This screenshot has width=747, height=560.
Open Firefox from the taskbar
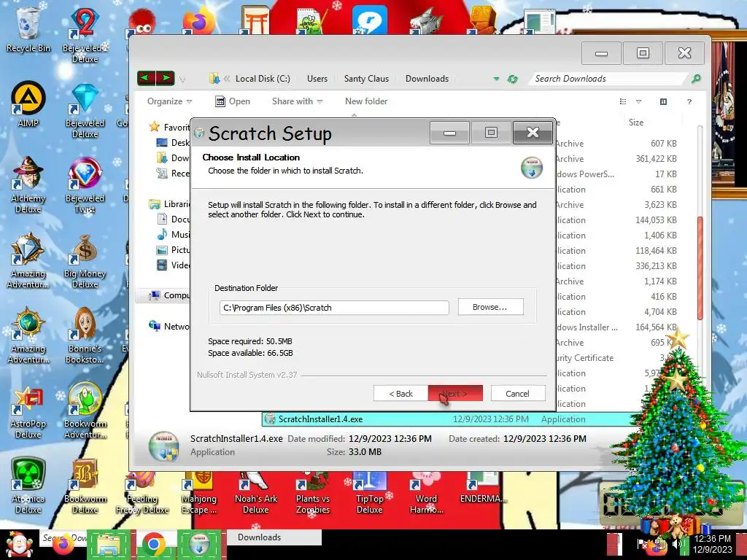click(63, 545)
